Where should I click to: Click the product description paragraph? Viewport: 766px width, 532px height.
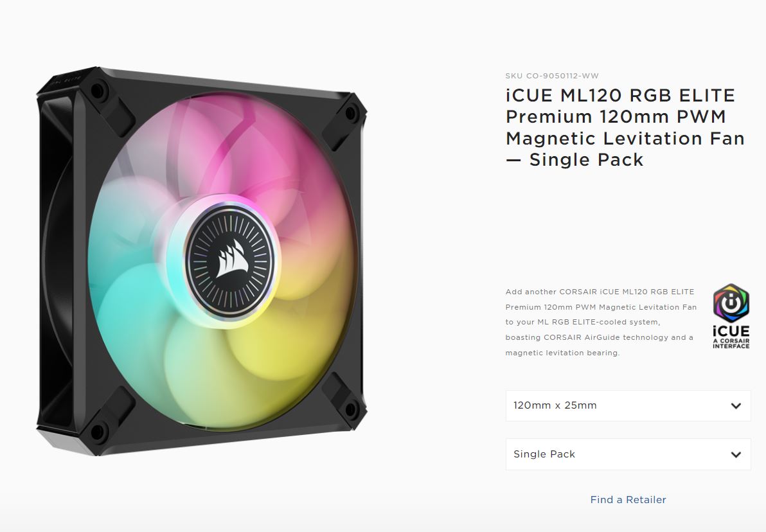[601, 322]
